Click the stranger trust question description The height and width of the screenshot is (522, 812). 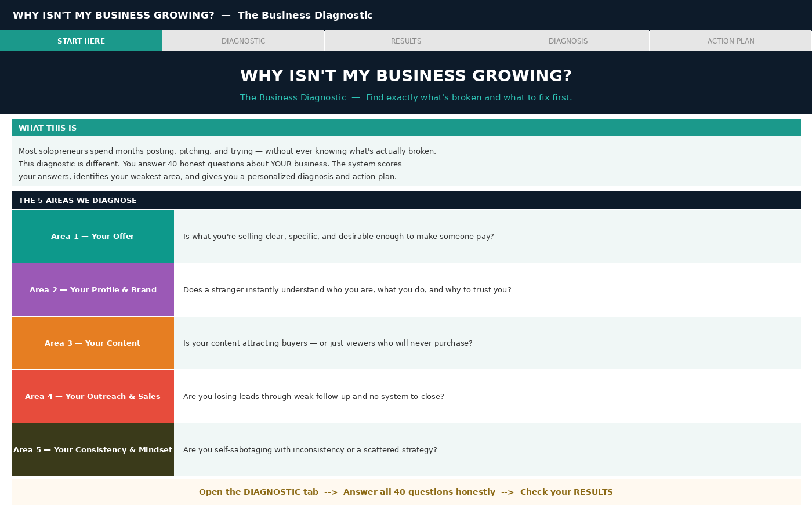347,290
